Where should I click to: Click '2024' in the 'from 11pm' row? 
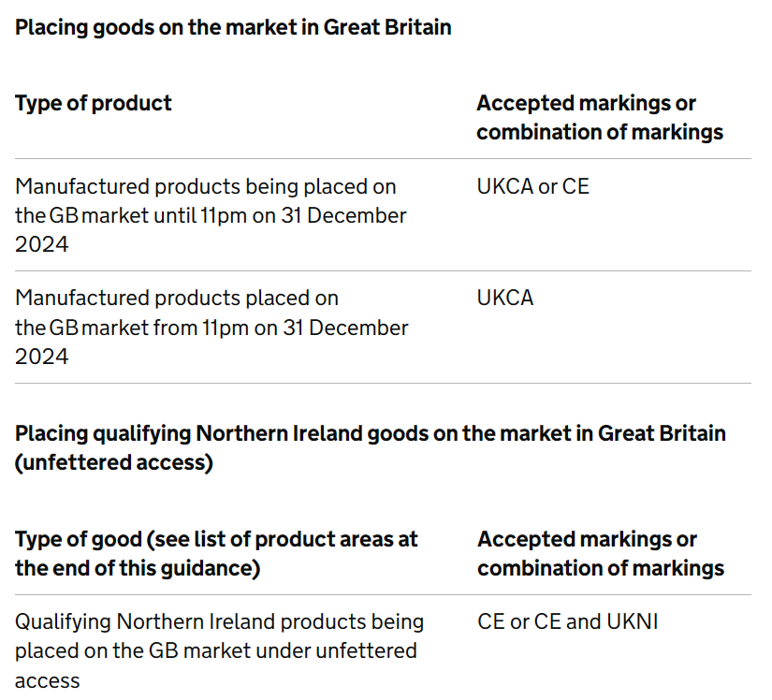click(x=42, y=357)
